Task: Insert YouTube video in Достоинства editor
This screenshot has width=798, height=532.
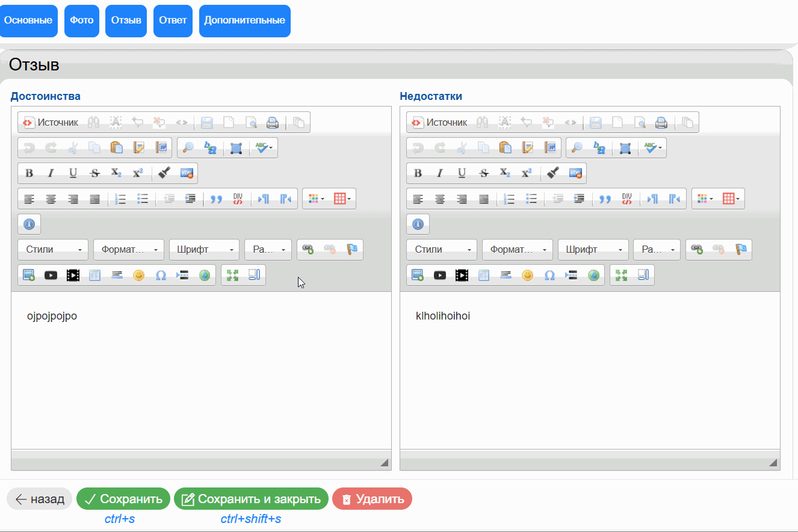Action: click(51, 275)
